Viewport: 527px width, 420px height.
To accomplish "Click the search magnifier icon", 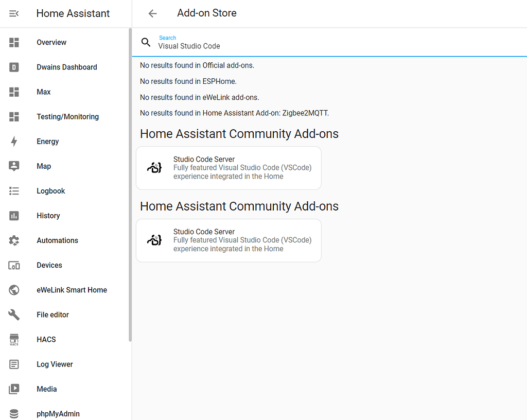I will pos(146,42).
